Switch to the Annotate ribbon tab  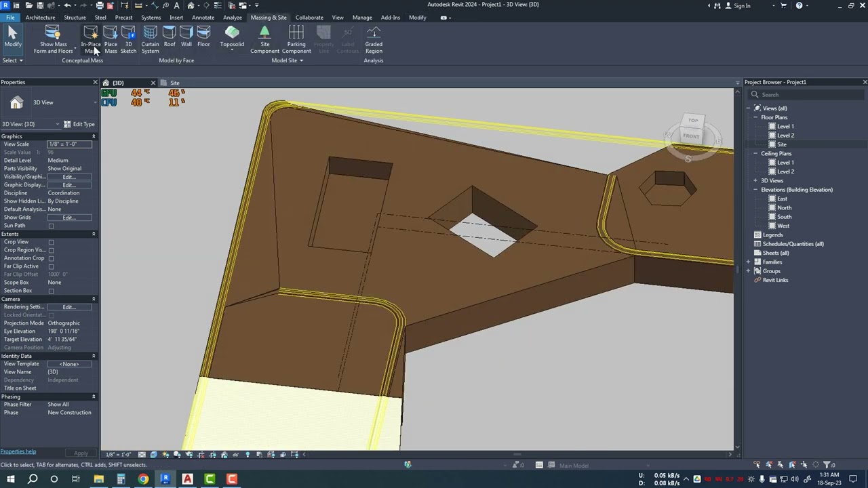[203, 18]
